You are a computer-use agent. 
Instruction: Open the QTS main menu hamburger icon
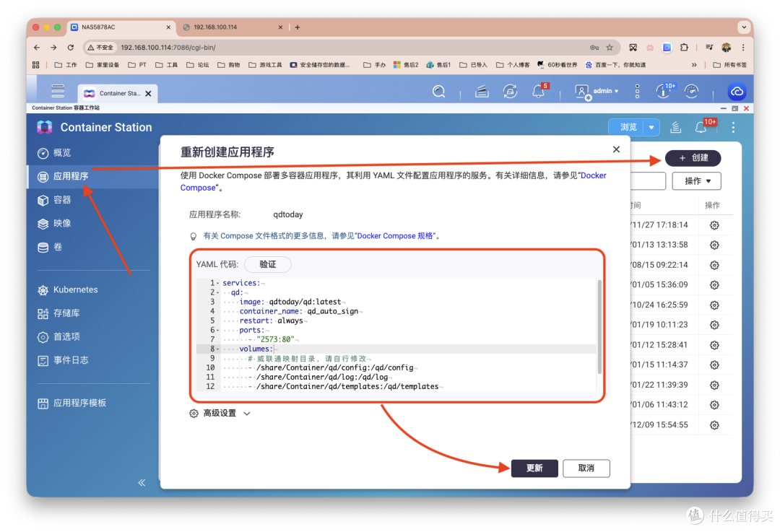click(58, 91)
